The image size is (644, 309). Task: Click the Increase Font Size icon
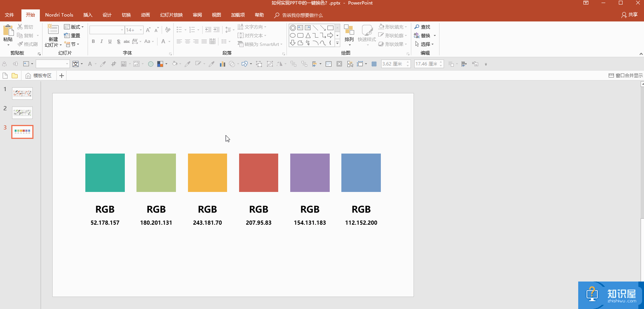pyautogui.click(x=148, y=30)
